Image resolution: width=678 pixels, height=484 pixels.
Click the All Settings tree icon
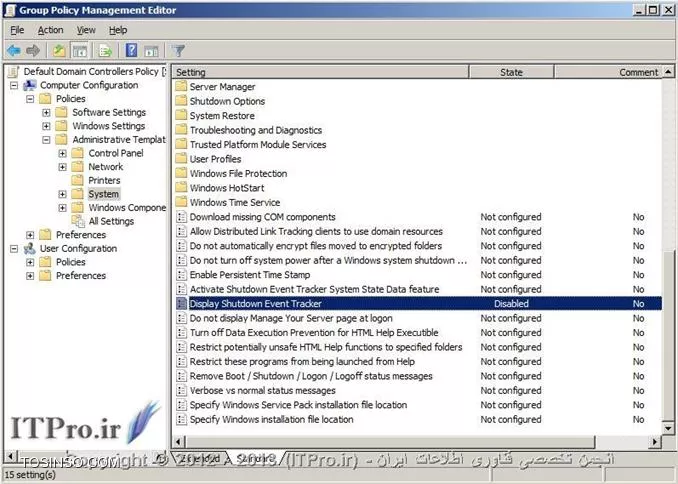(x=78, y=221)
